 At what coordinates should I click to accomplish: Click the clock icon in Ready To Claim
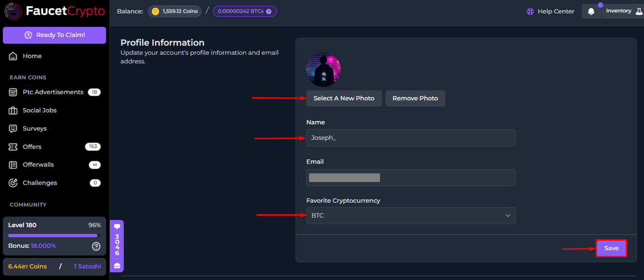tap(28, 35)
